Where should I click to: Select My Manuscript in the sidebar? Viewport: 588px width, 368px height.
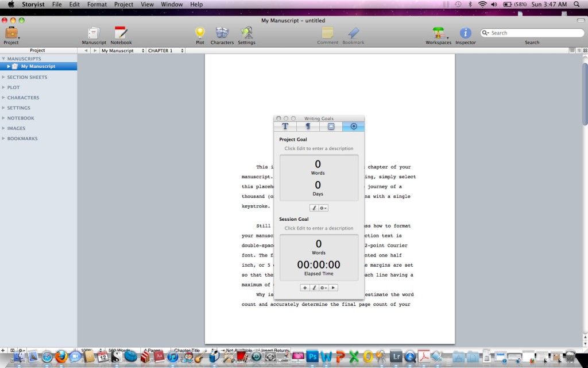(x=38, y=67)
